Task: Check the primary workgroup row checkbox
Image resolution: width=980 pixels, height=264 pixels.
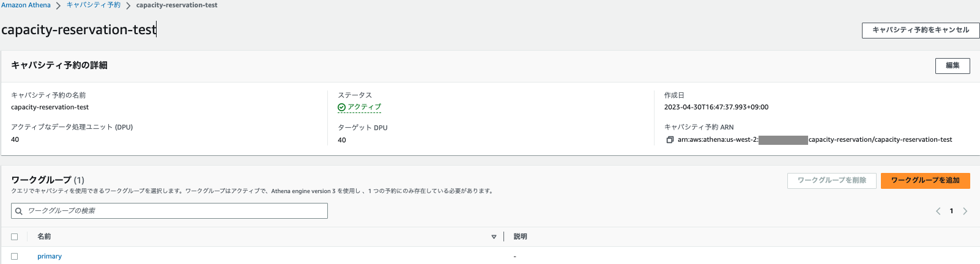Action: [15, 257]
